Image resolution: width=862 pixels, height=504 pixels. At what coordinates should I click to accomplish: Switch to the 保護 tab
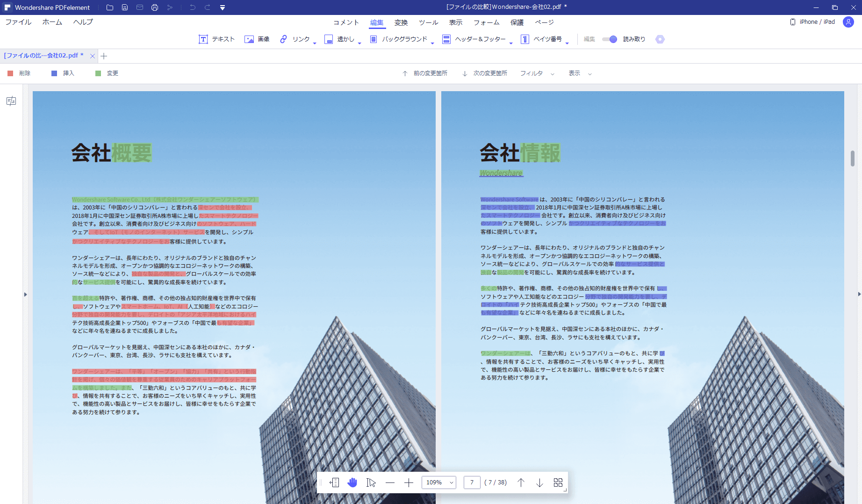coord(517,22)
